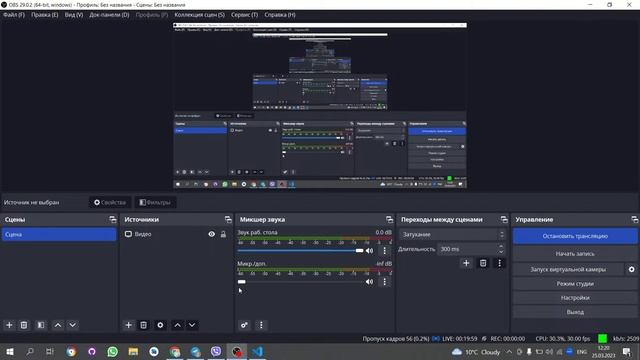Click Остановить трансляцию button
This screenshot has width=640, height=360.
tap(575, 236)
